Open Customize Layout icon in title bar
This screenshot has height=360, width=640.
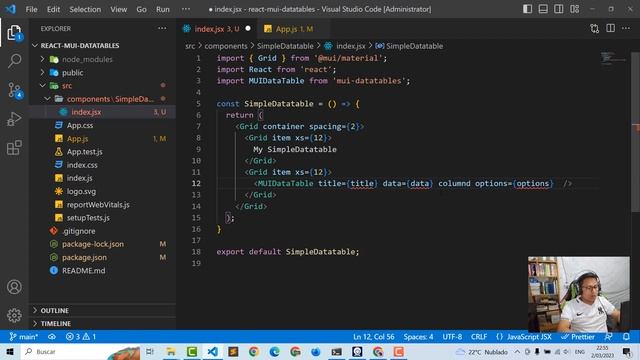[x=575, y=9]
